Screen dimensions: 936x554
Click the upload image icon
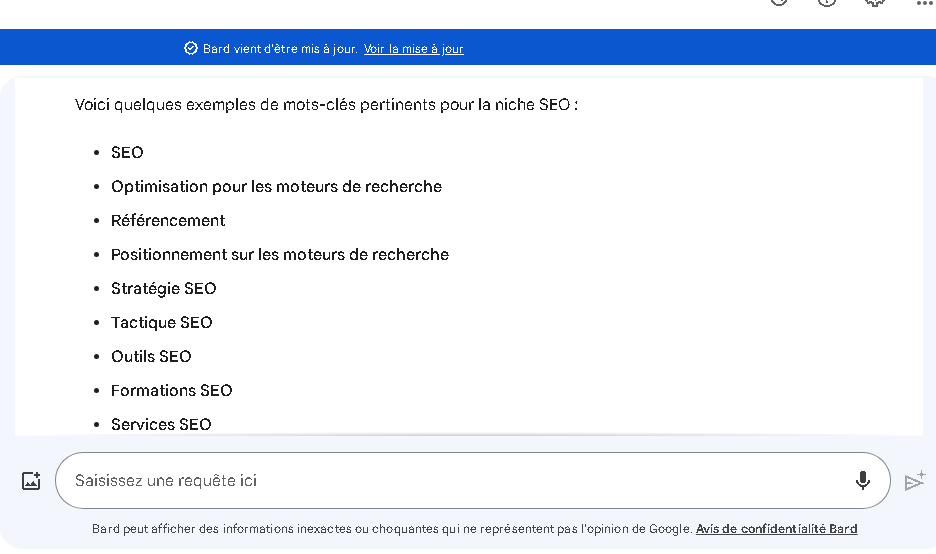click(31, 481)
